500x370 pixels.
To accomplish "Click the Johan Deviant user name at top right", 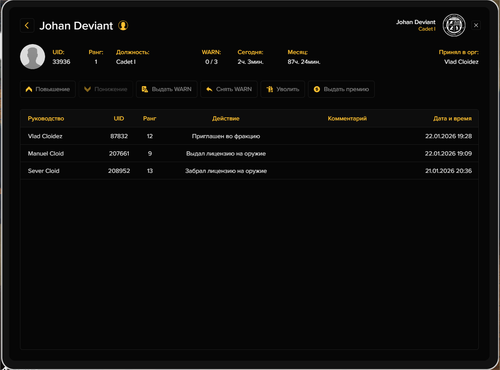I will [416, 22].
